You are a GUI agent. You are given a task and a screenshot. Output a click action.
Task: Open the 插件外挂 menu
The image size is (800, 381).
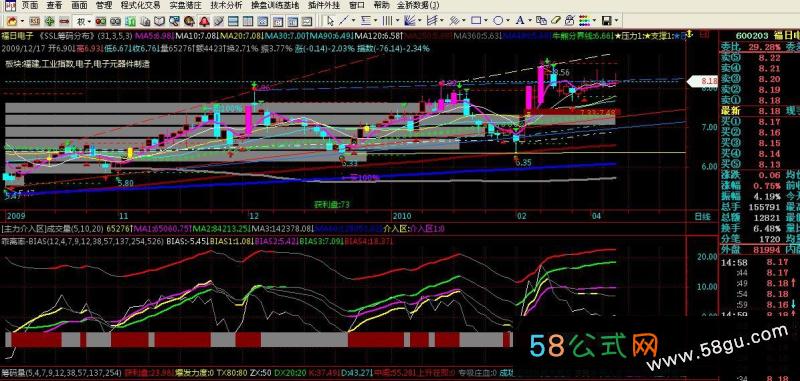point(323,6)
